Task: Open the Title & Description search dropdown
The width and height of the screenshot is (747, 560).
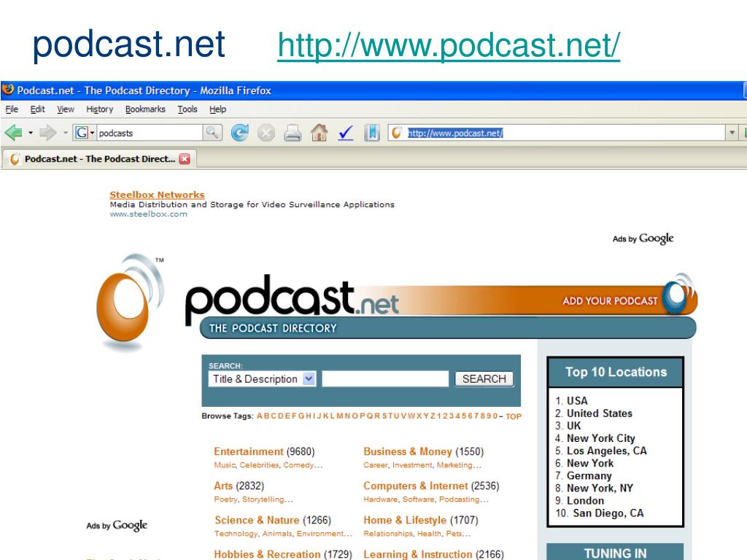Action: (262, 379)
